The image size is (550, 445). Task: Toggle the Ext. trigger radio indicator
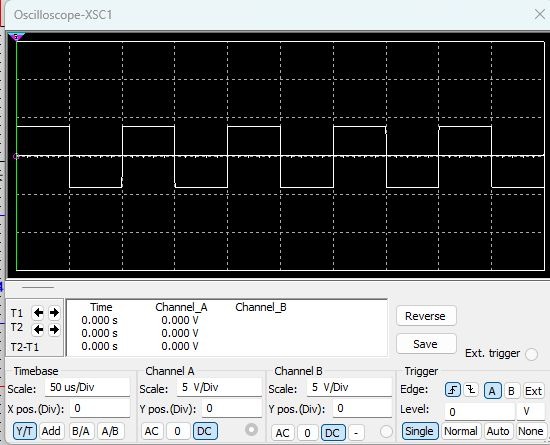pyautogui.click(x=531, y=354)
